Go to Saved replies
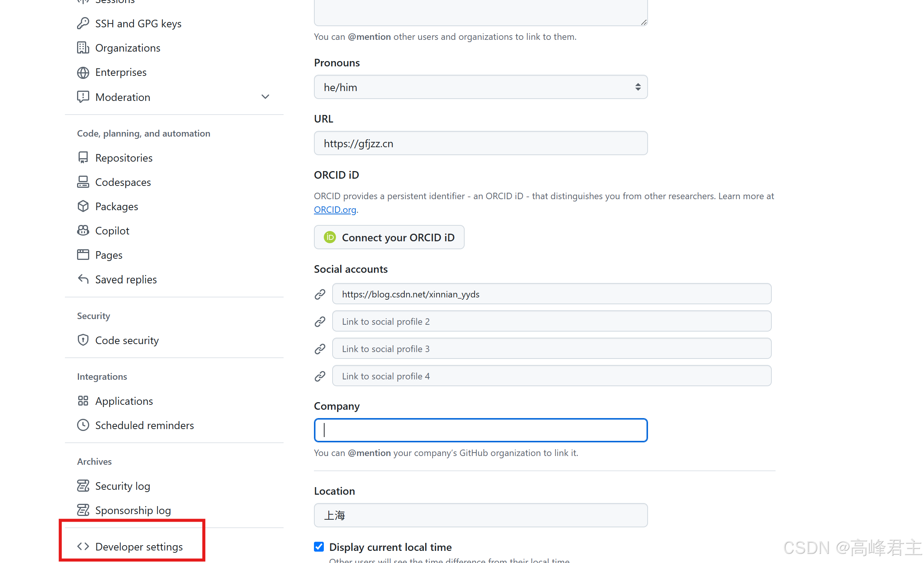The image size is (924, 563). coord(126,280)
